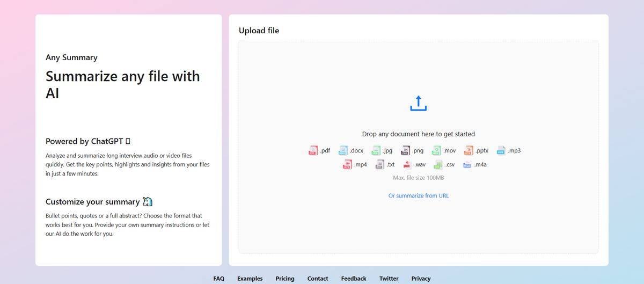The width and height of the screenshot is (644, 284).
Task: Go to the Examples page
Action: pos(250,279)
